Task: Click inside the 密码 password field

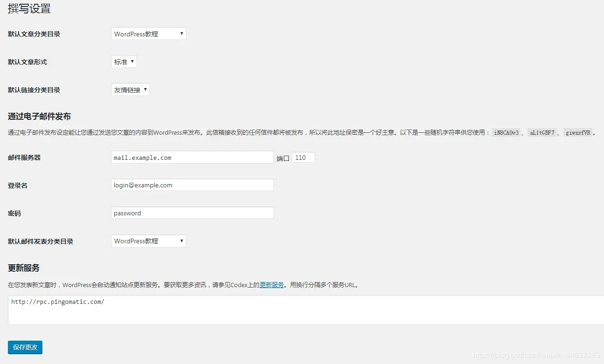Action: (192, 213)
